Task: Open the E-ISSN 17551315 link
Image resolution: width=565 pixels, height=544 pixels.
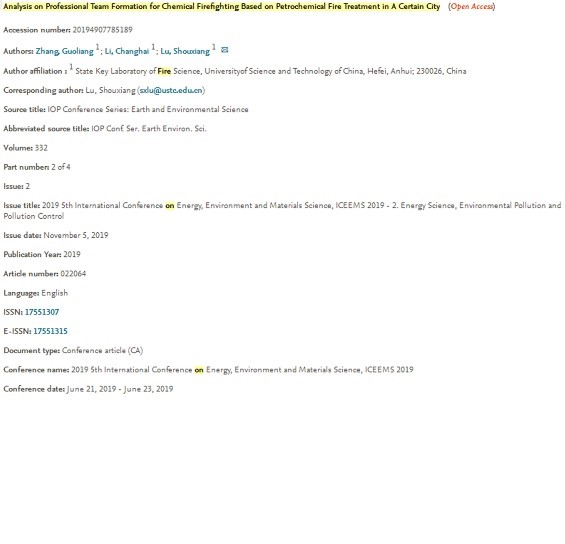Action: tap(50, 331)
